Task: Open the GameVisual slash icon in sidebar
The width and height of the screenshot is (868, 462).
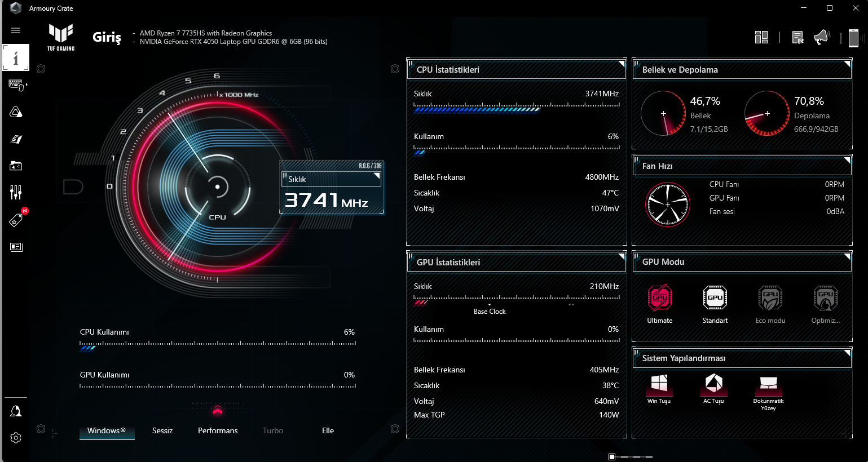Action: coord(16,139)
